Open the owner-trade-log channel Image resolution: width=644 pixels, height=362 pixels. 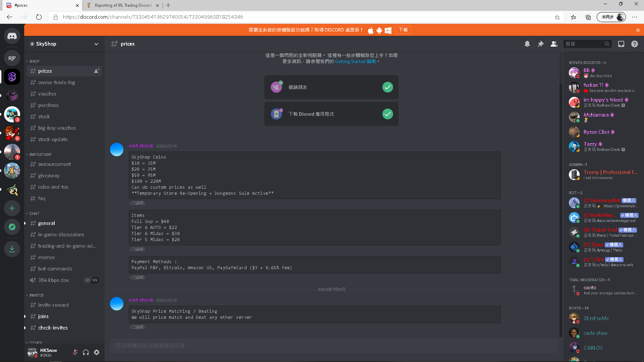click(x=64, y=82)
